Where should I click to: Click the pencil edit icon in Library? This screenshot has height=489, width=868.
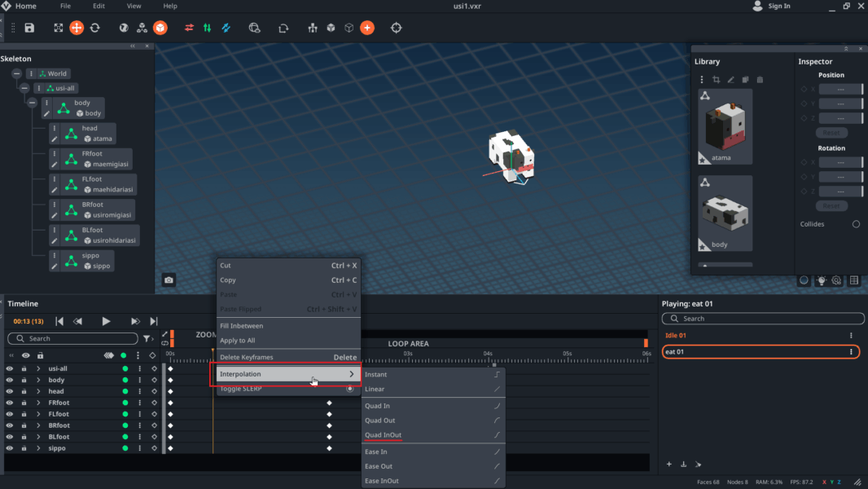(x=730, y=80)
